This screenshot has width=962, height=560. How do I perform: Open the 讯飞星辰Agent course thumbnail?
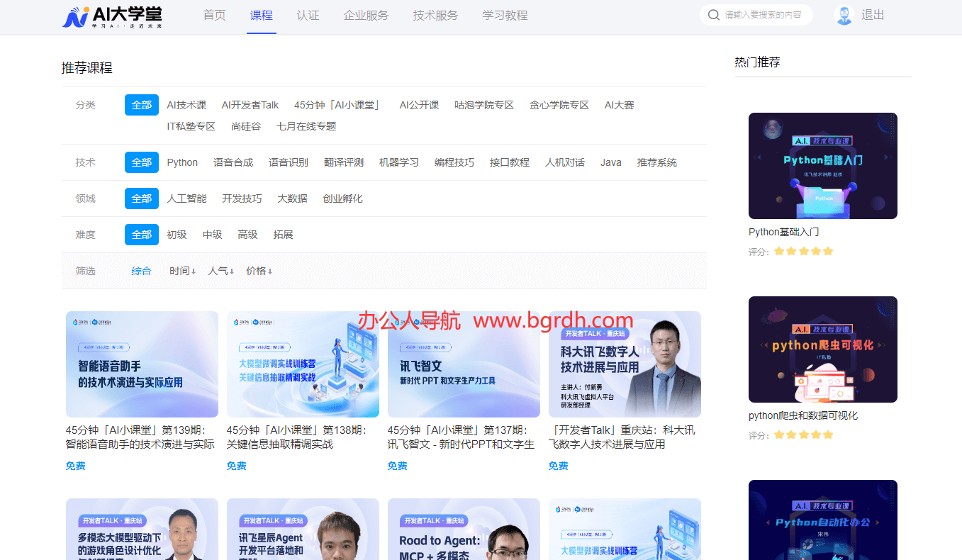coord(303,529)
